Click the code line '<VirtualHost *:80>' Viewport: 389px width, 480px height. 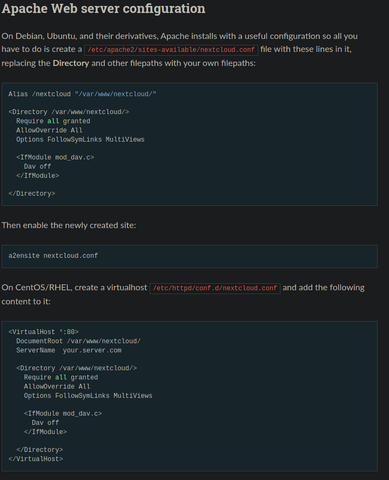(x=43, y=332)
